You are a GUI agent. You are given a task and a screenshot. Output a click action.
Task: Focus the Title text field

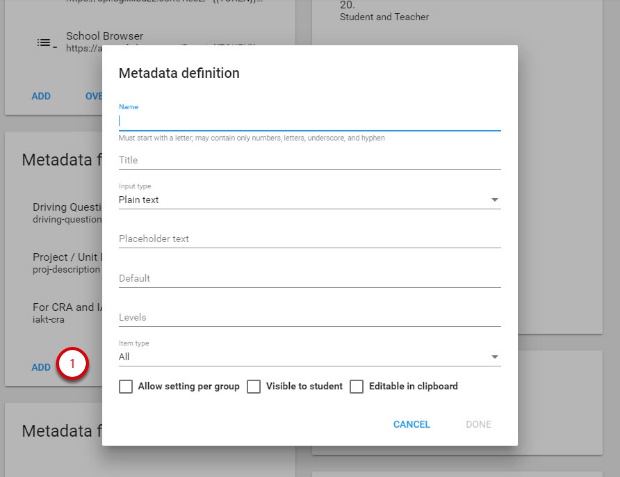pyautogui.click(x=309, y=160)
